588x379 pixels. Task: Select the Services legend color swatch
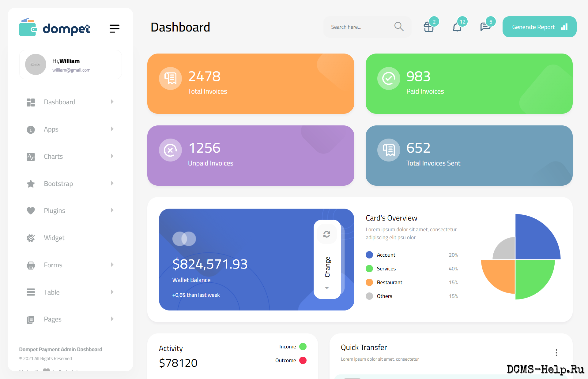[369, 269]
